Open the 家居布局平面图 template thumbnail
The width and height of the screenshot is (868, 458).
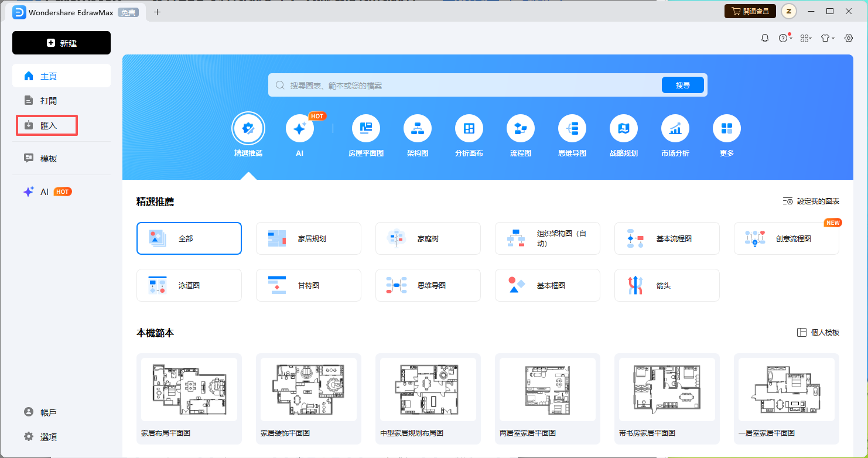coord(189,389)
